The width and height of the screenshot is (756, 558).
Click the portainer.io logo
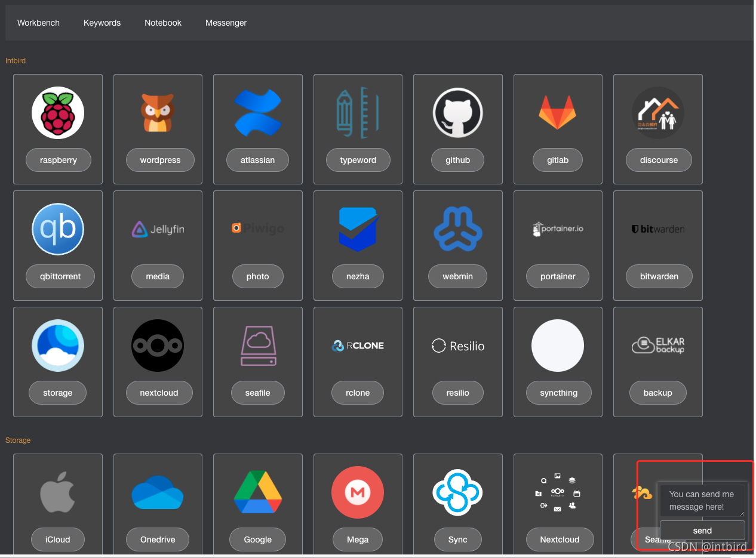558,229
